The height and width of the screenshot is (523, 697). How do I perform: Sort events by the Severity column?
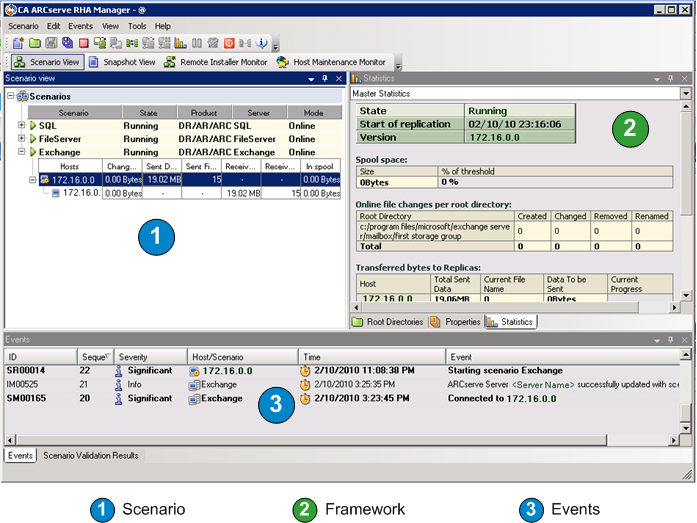click(x=151, y=357)
